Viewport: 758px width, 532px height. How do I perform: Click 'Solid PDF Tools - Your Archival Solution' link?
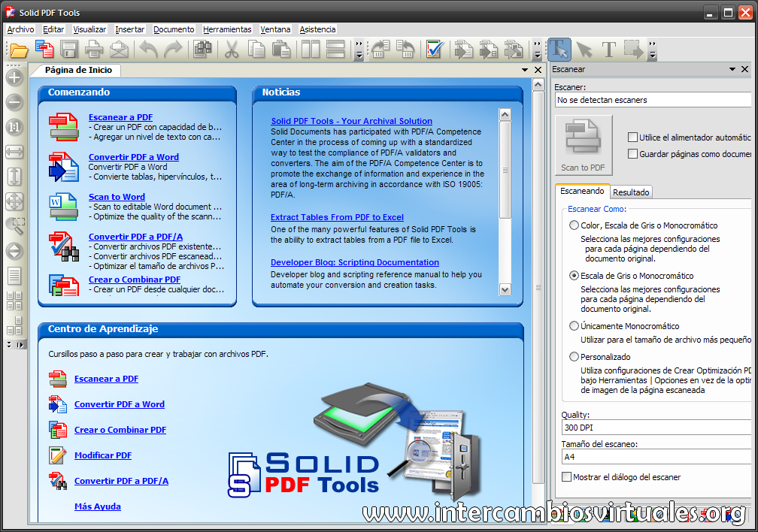click(351, 121)
